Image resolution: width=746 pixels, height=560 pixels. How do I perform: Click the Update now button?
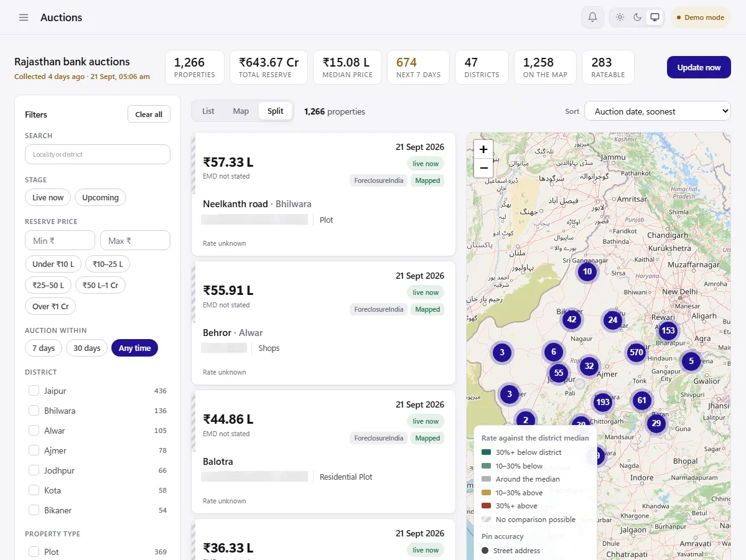coord(699,68)
